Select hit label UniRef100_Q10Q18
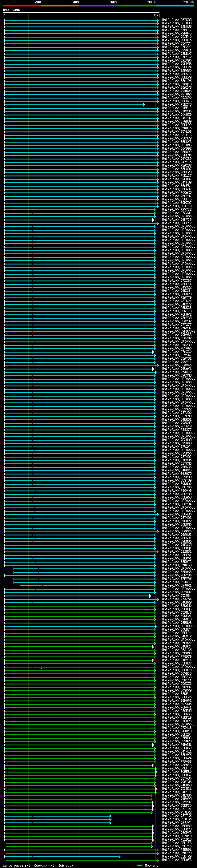Viewport: 197px width, 868px height. (177, 84)
